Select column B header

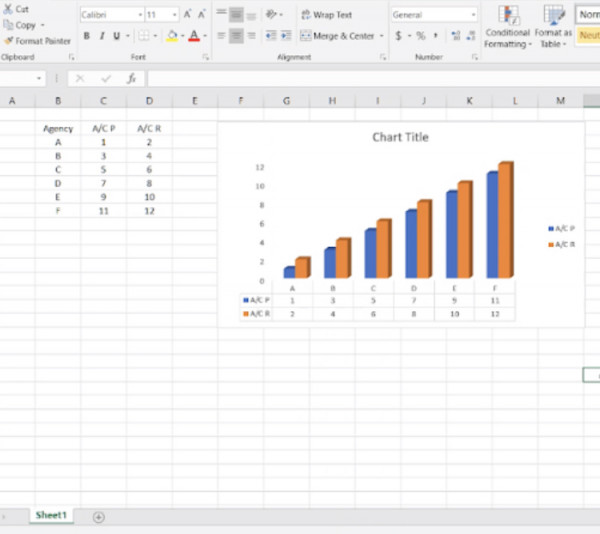(x=58, y=101)
